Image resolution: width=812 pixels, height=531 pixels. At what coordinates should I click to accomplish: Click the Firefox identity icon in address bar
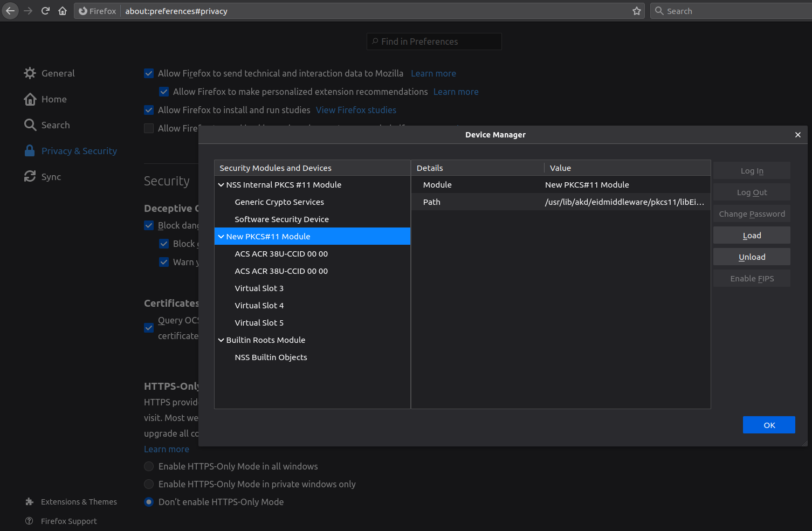click(83, 11)
